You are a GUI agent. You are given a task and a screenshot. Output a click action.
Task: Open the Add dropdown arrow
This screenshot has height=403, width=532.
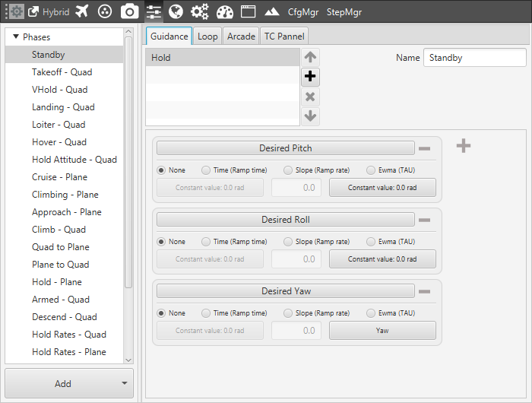click(125, 383)
